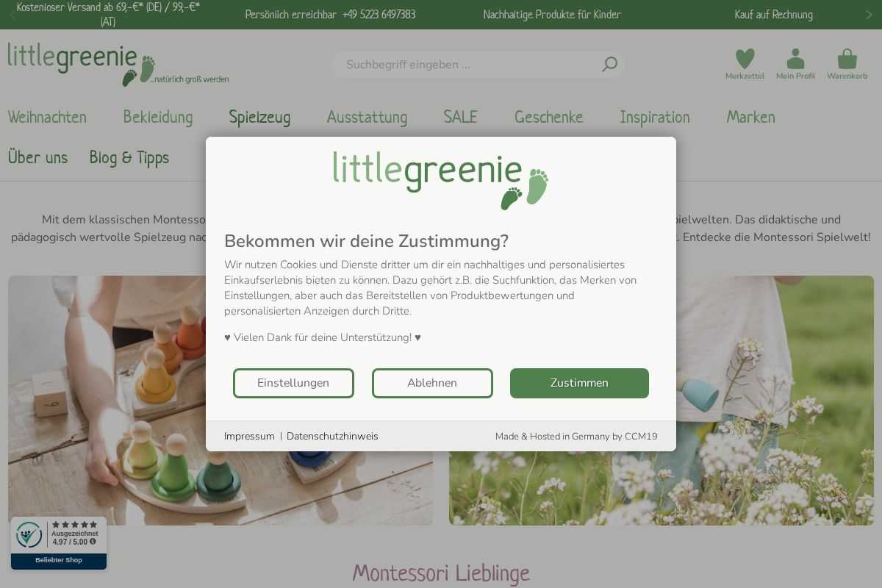This screenshot has height=588, width=882.
Task: Open the Trusted Shops rating badge
Action: point(59,543)
